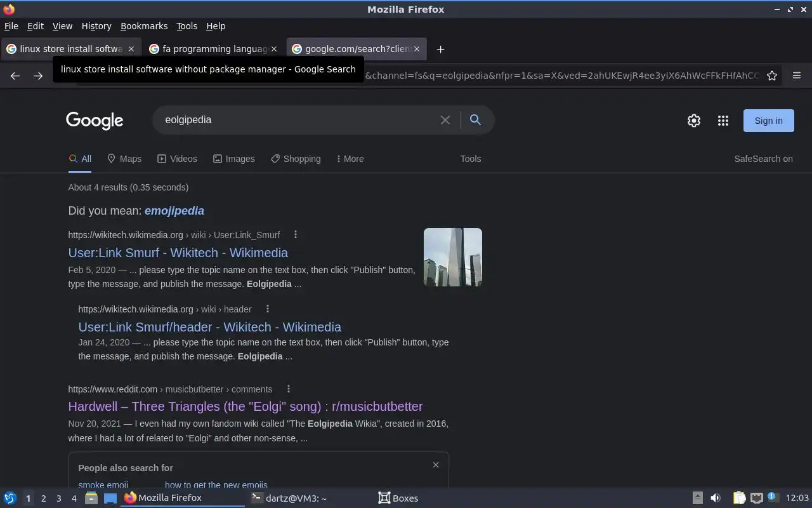
Task: Close the google.com/search tab
Action: pos(417,49)
